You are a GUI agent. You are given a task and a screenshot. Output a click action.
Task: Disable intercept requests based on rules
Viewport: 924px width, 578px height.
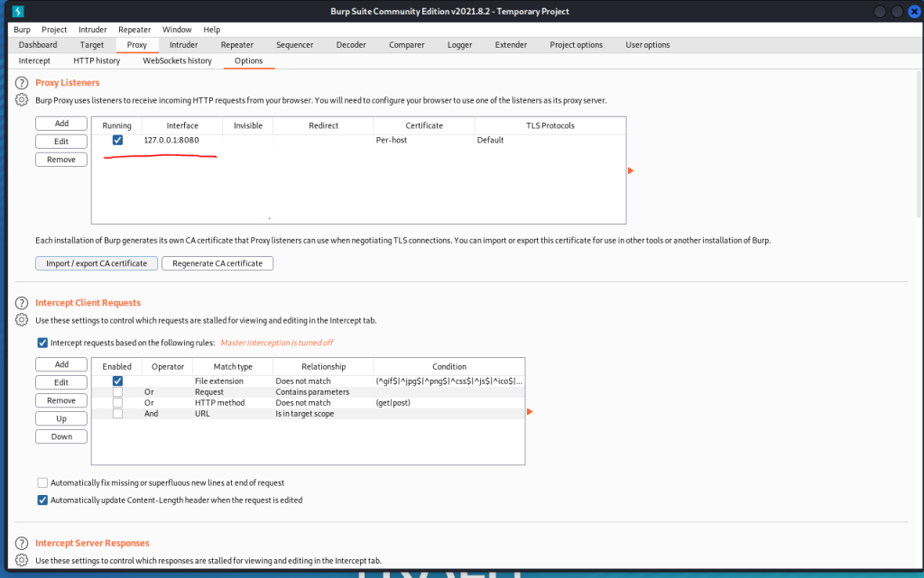point(42,343)
